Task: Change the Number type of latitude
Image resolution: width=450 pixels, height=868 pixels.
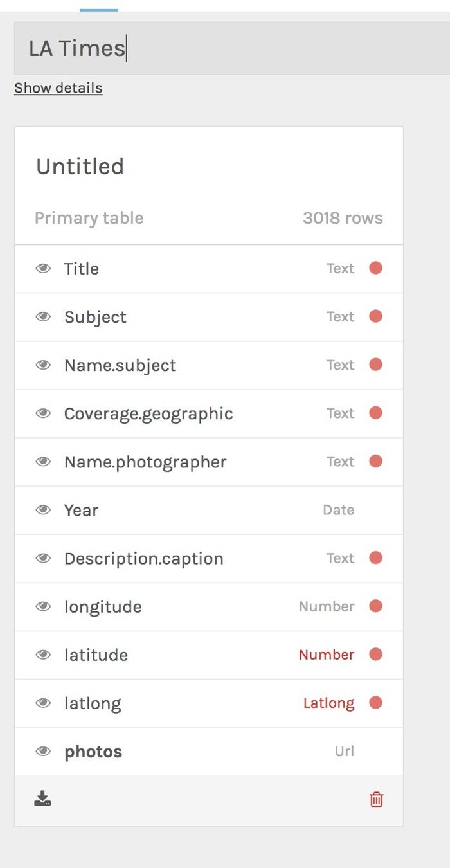Action: tap(327, 655)
